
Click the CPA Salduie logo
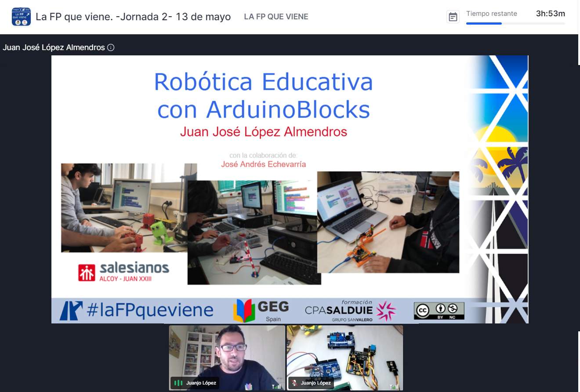(350, 311)
